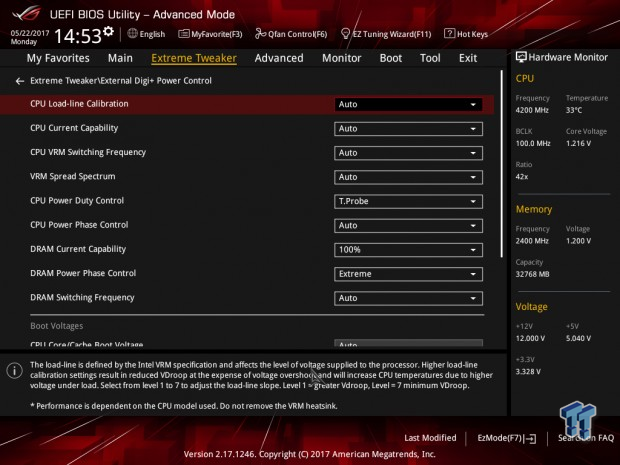
Task: Open the Monitor tab
Action: click(x=342, y=58)
